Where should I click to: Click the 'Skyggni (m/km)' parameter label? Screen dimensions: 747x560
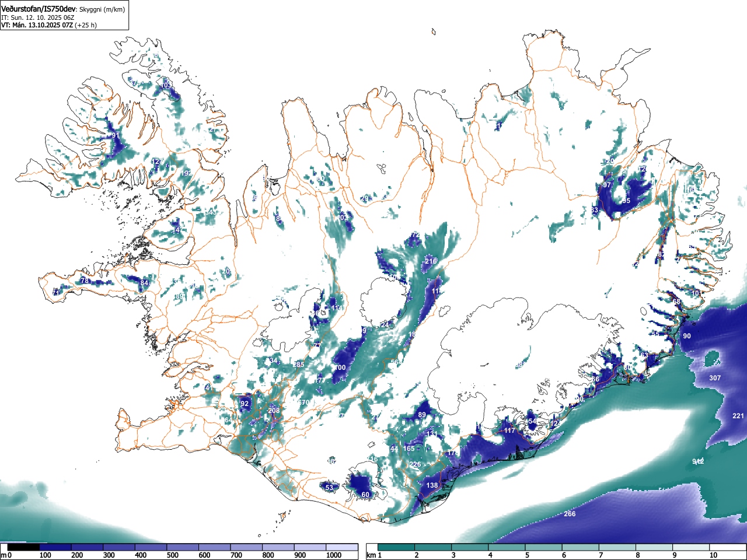point(102,9)
